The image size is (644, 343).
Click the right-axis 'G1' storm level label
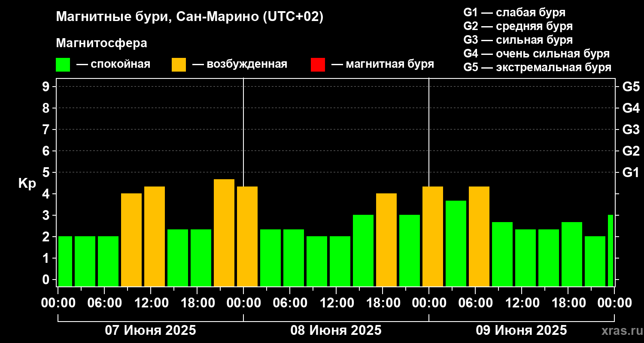(631, 172)
